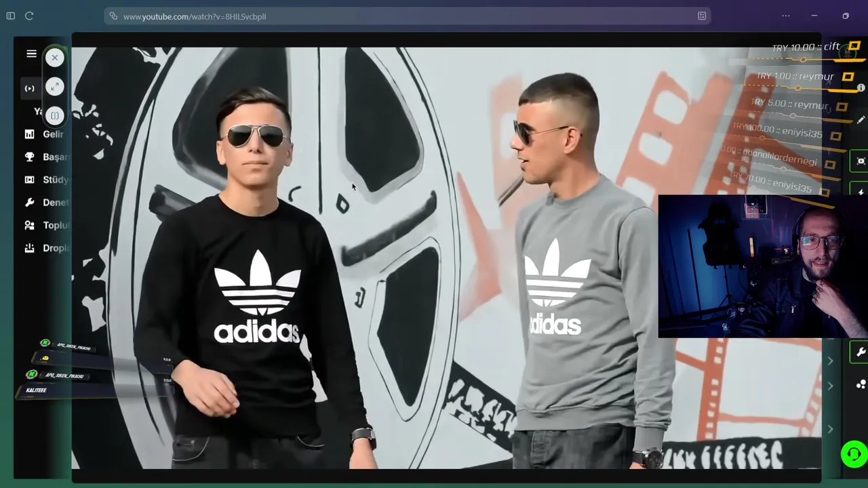868x488 pixels.
Task: Expand the chevron beside the dots icon
Action: [830, 386]
